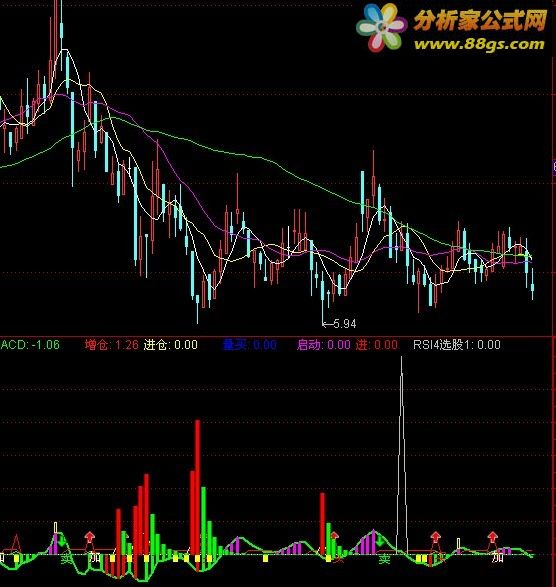The width and height of the screenshot is (556, 587).
Task: Select the blue 量买: 0.00 readout
Action: pyautogui.click(x=250, y=344)
